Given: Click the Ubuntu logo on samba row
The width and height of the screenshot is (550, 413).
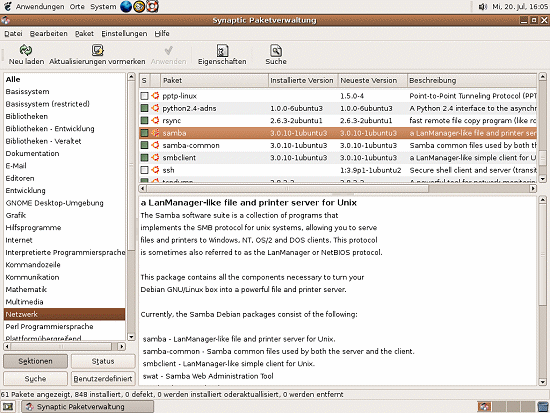Looking at the screenshot, I should click(x=155, y=133).
